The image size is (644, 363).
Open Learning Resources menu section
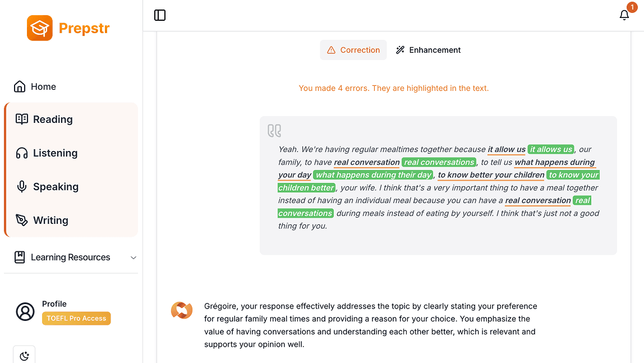point(70,258)
